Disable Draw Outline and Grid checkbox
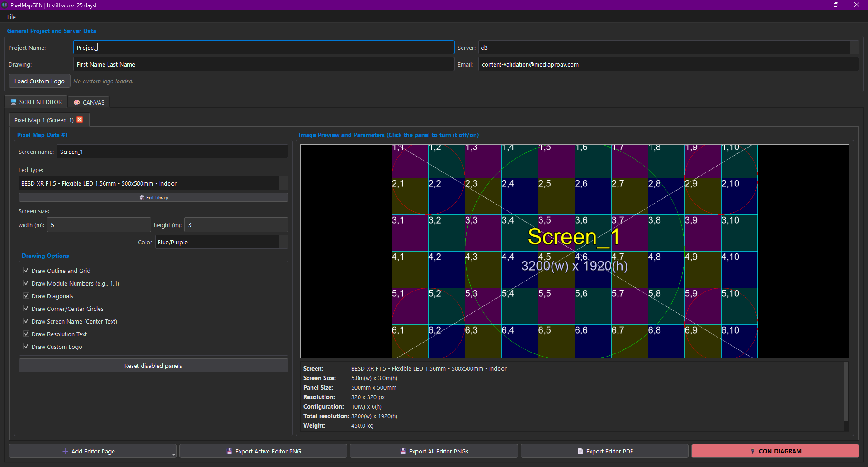 click(x=26, y=271)
